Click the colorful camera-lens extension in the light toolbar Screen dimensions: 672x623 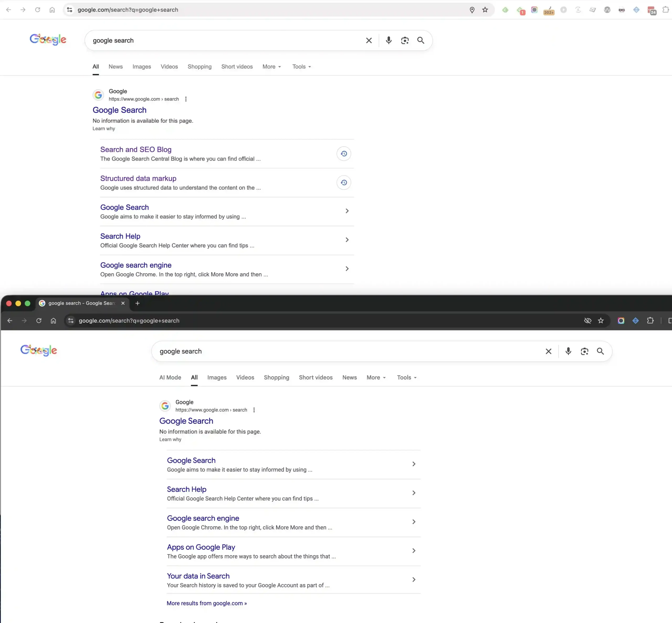[534, 10]
